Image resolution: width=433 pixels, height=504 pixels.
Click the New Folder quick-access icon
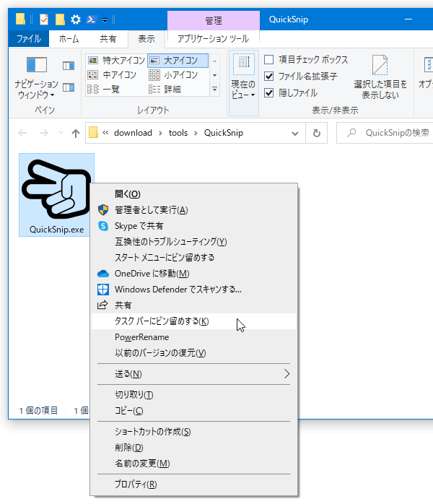[60, 20]
